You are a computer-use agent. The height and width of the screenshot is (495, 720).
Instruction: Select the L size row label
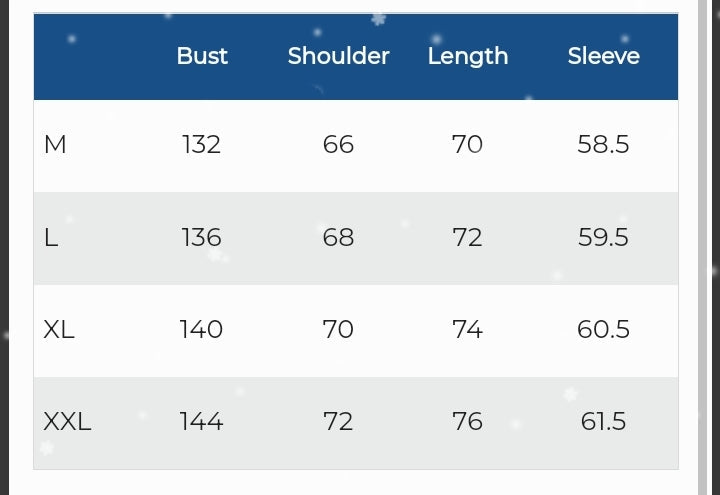51,238
